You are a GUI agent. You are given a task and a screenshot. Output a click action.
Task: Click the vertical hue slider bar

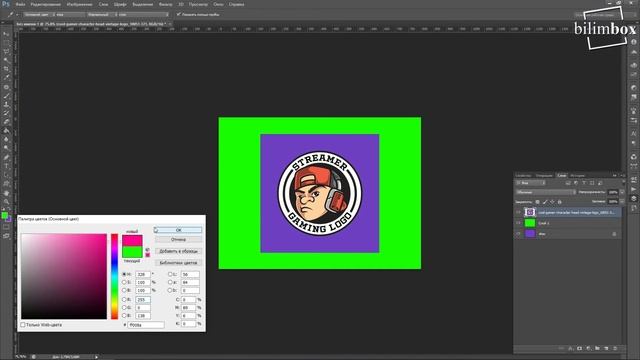[x=115, y=276]
